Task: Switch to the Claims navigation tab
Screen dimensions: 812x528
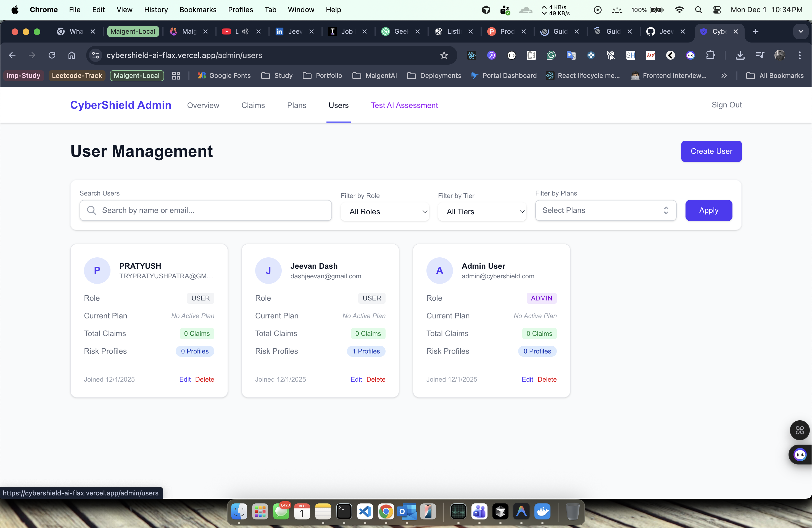Action: 253,105
